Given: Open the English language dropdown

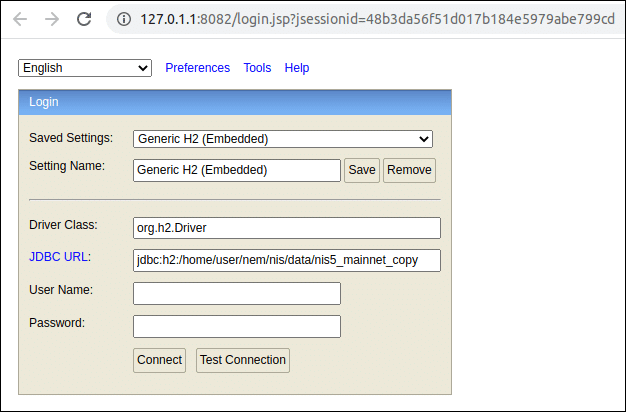Looking at the screenshot, I should point(85,68).
